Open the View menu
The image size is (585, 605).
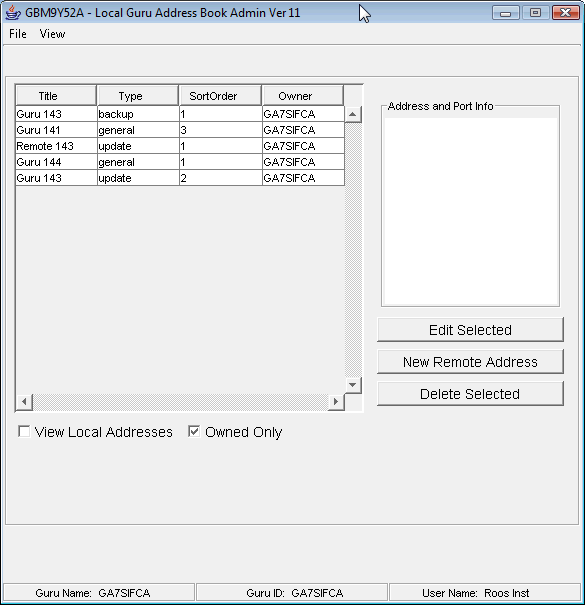[x=52, y=34]
